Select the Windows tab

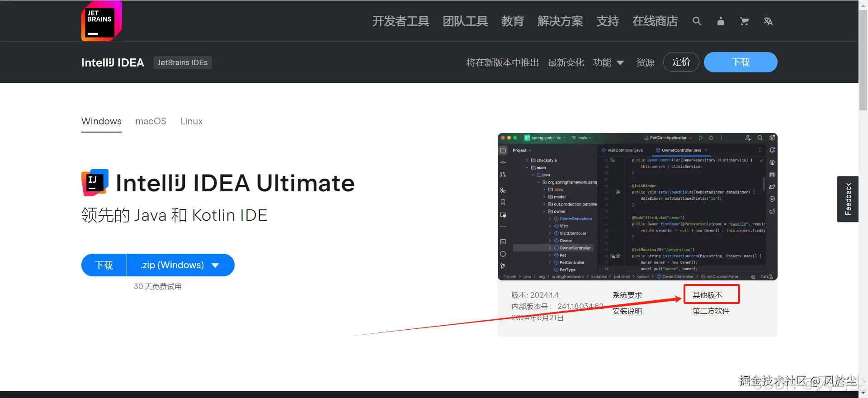tap(101, 121)
